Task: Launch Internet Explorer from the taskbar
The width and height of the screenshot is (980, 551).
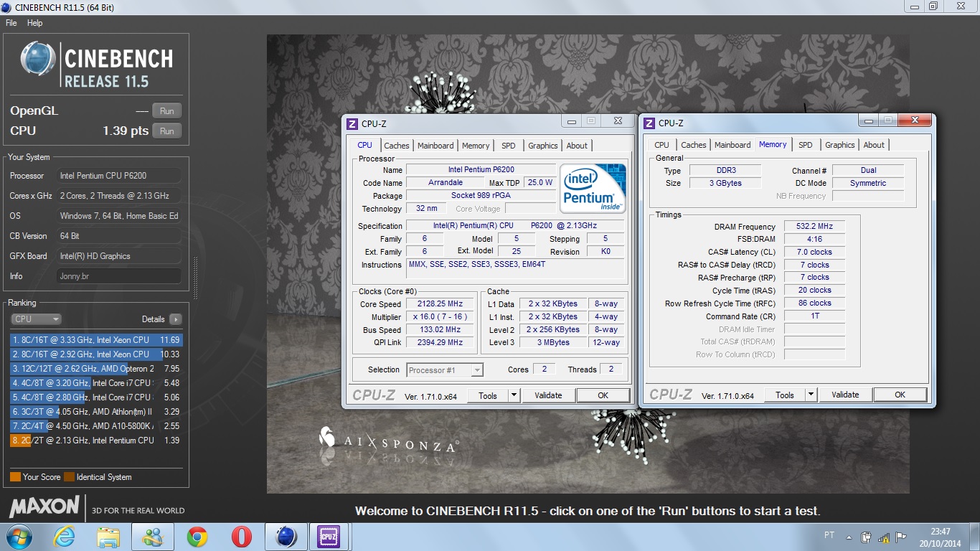Action: click(65, 537)
